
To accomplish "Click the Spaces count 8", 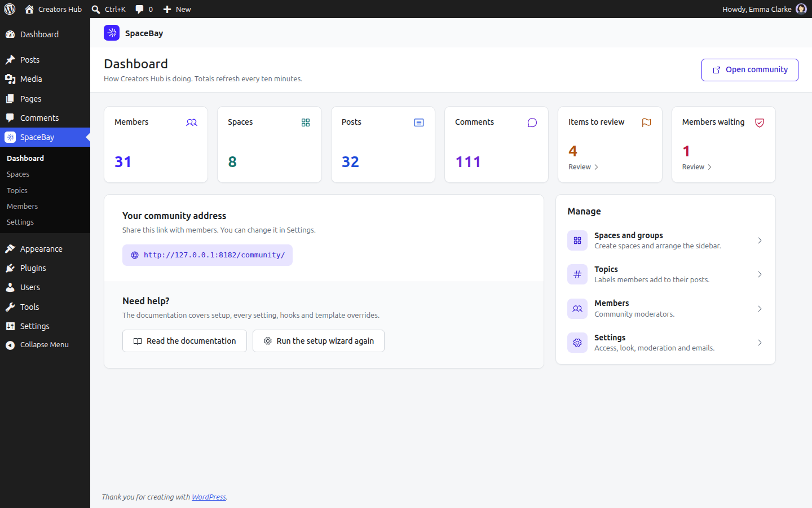I will [x=232, y=162].
